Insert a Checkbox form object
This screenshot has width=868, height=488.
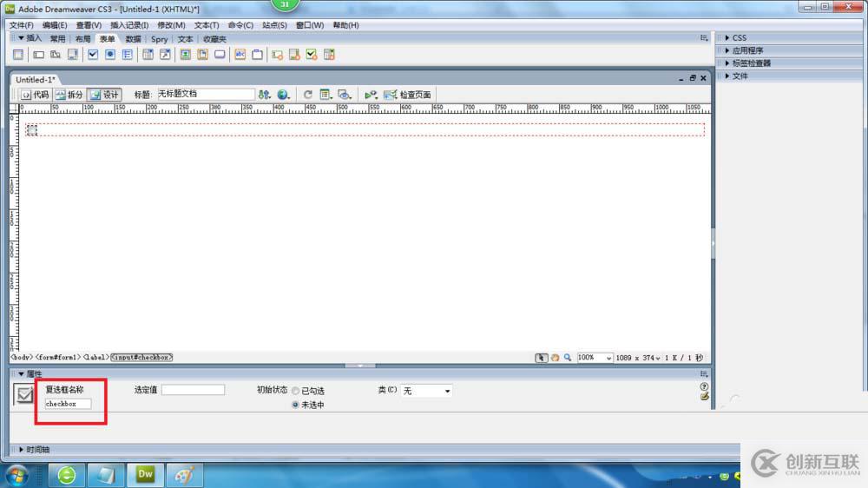(x=93, y=55)
